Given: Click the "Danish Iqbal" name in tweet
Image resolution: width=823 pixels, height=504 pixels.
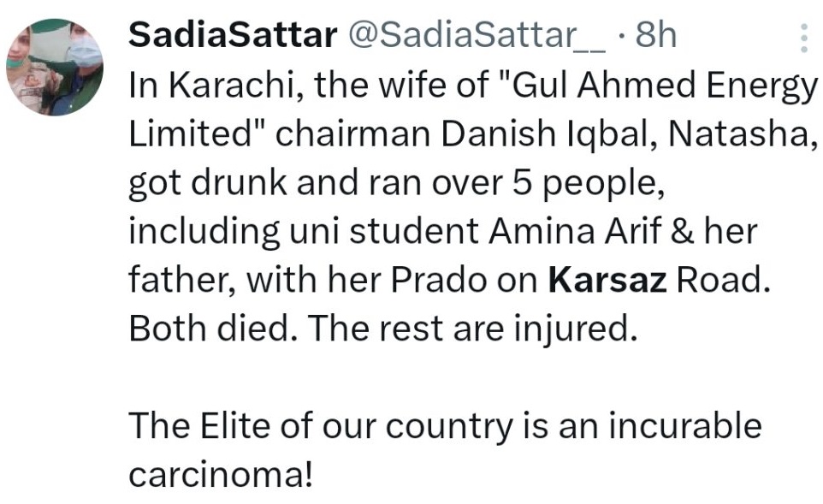Looking at the screenshot, I should click(548, 133).
